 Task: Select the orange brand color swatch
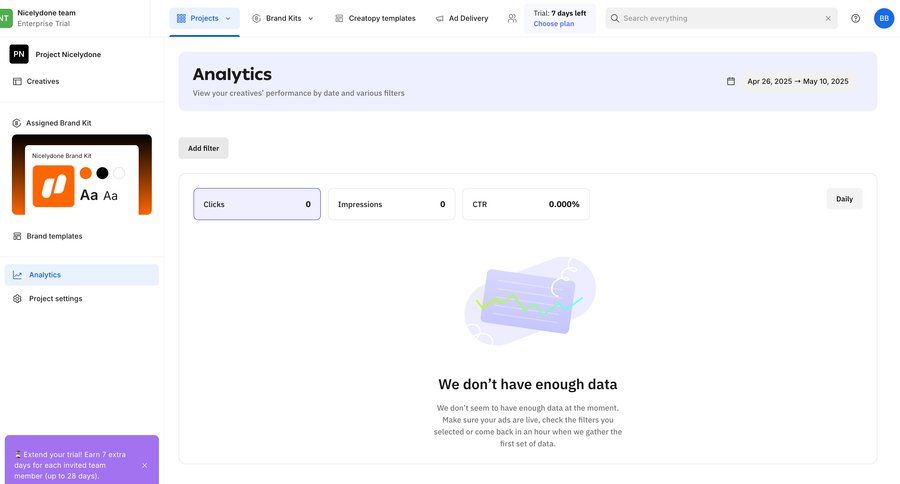[86, 173]
